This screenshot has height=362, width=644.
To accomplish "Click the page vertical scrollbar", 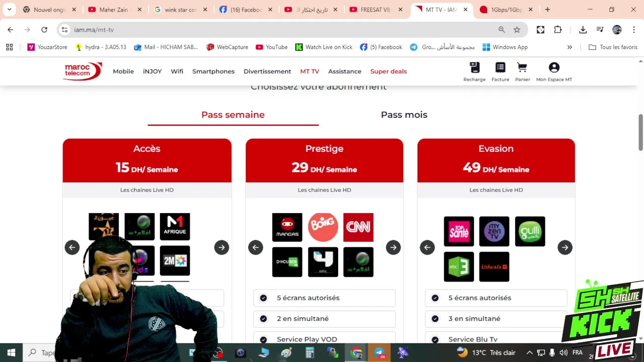I will [x=640, y=132].
